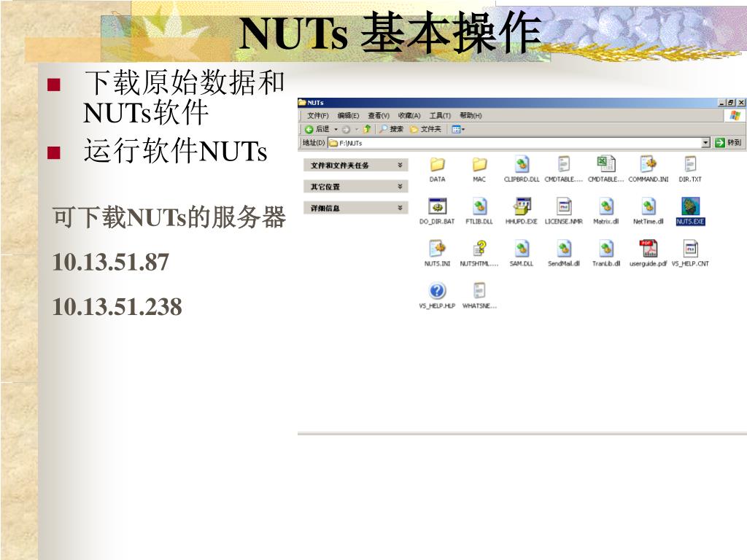The image size is (747, 560).
Task: Expand the 详细信息 panel
Action: click(356, 208)
